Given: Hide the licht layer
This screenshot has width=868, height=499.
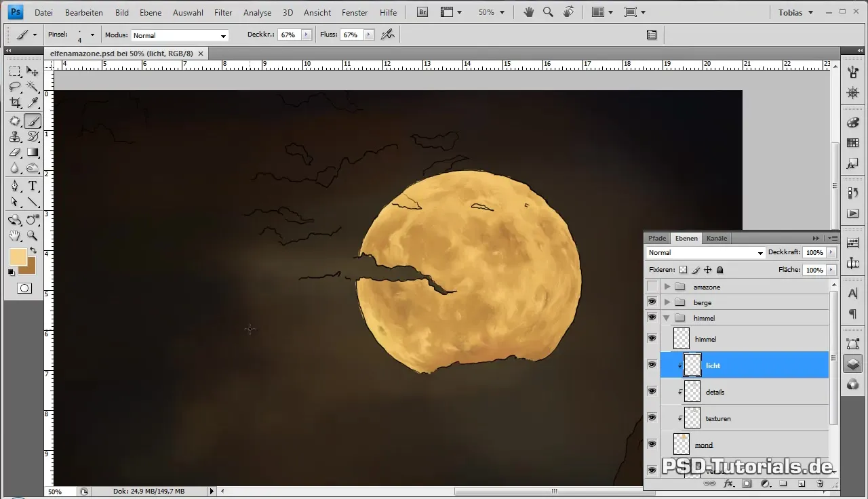Looking at the screenshot, I should pos(652,365).
